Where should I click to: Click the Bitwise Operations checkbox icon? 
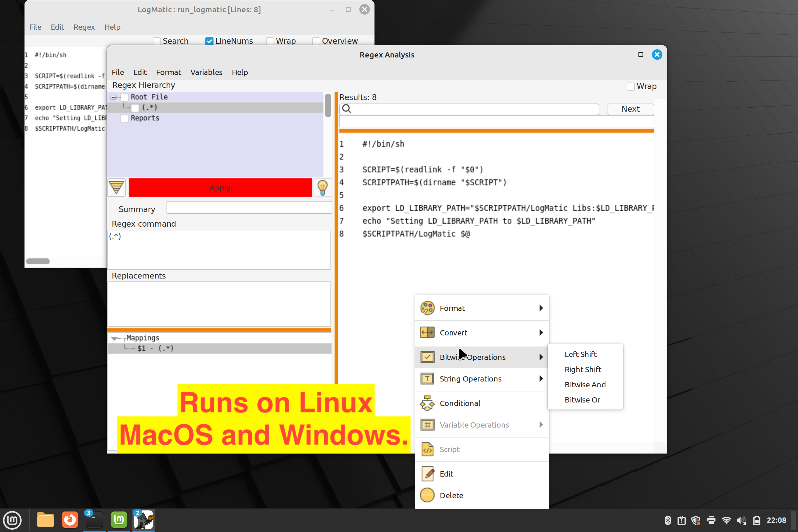tap(427, 357)
